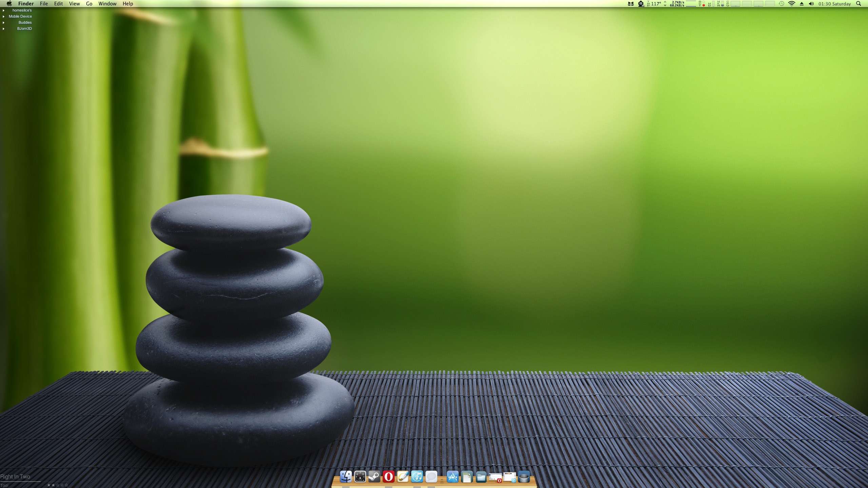Launch Opera browser in the dock
868x488 pixels.
(x=388, y=477)
